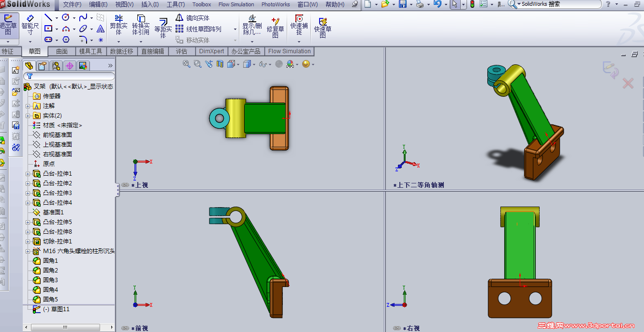Open the Smart Dimension dropdown arrow
644x332 pixels.
[30, 42]
